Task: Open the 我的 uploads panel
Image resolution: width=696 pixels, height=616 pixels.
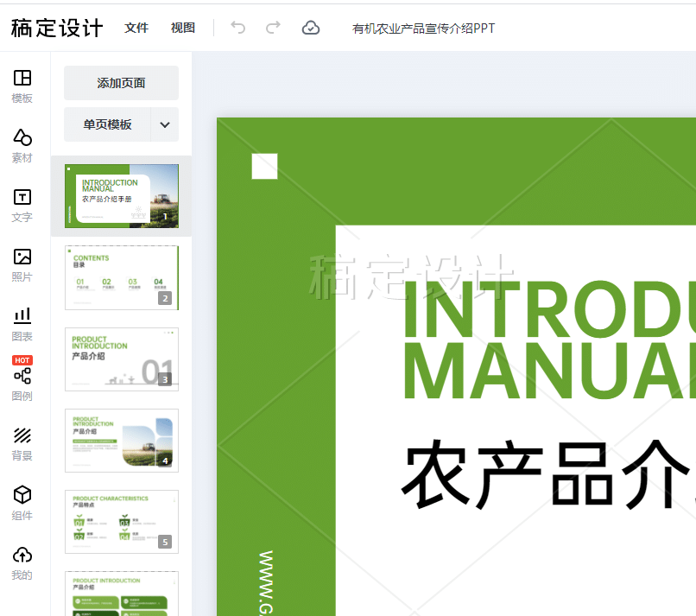Action: click(22, 562)
